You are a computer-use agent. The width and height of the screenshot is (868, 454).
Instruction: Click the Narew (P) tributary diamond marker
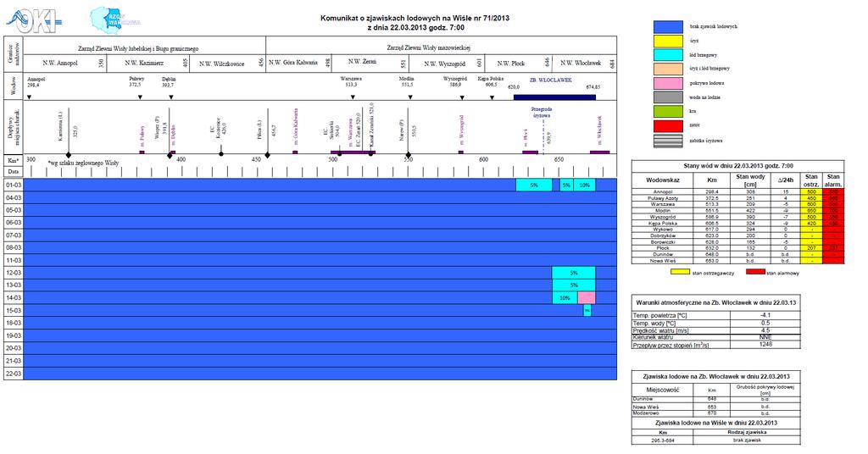click(x=409, y=155)
